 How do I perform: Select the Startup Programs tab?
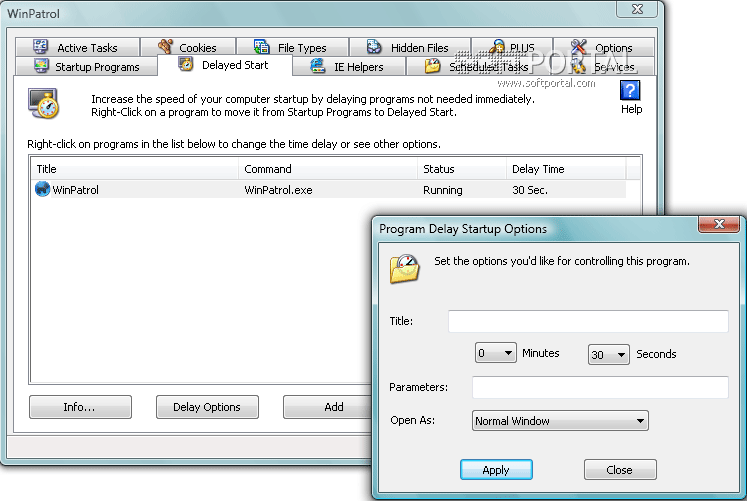pos(86,66)
